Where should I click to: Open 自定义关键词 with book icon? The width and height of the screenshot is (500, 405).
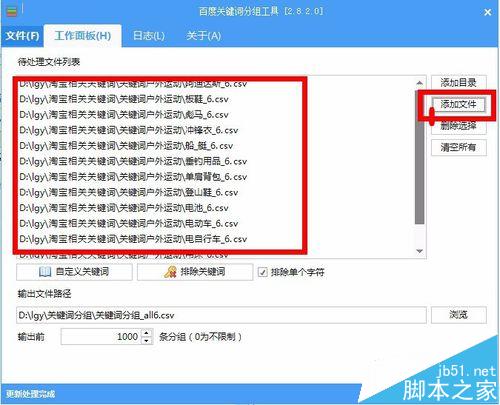[74, 272]
